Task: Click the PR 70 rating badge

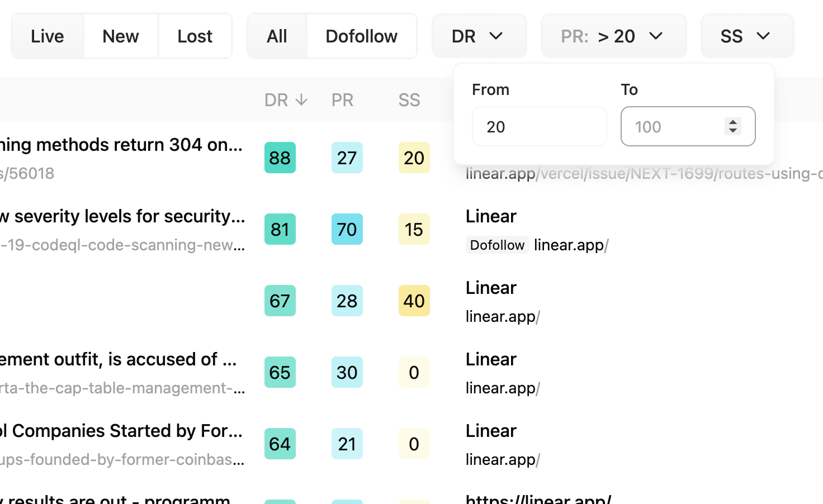Action: pyautogui.click(x=347, y=230)
